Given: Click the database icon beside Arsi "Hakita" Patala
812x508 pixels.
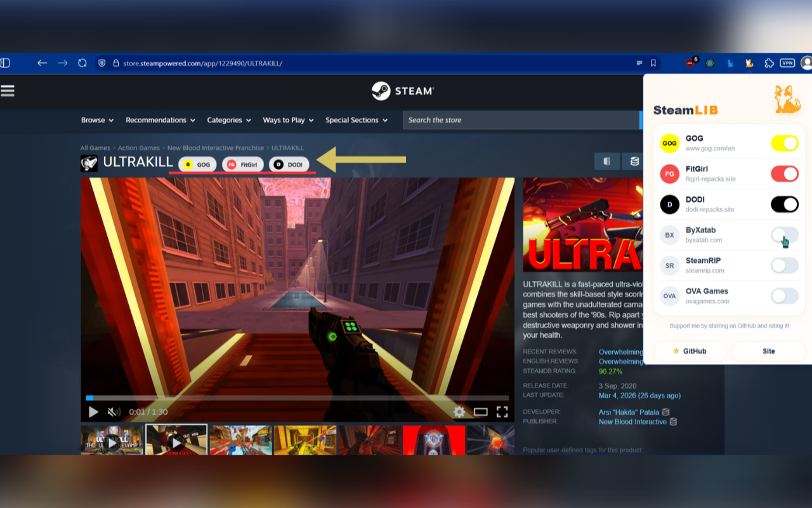Looking at the screenshot, I should [665, 412].
